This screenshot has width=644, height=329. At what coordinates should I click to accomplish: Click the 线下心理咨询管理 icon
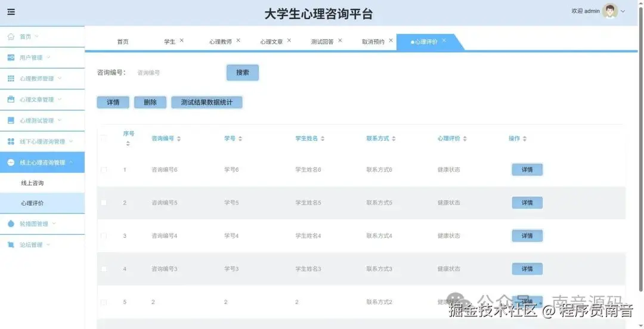click(11, 141)
